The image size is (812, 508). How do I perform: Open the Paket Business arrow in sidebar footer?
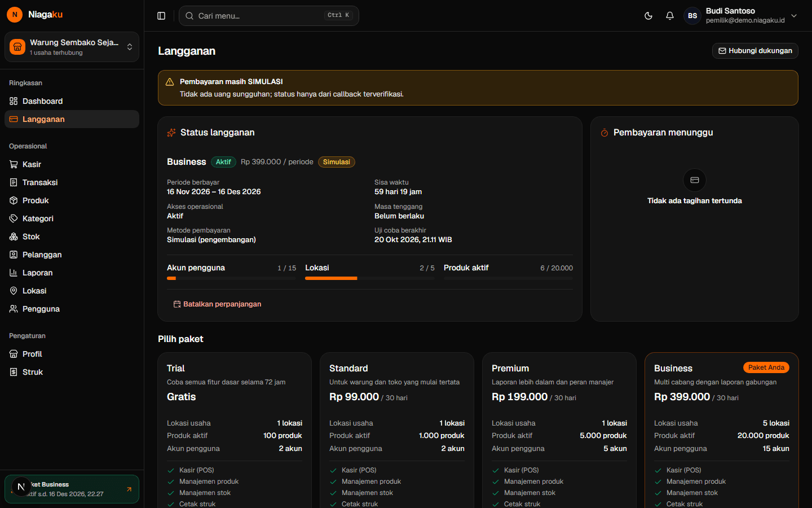(x=129, y=489)
